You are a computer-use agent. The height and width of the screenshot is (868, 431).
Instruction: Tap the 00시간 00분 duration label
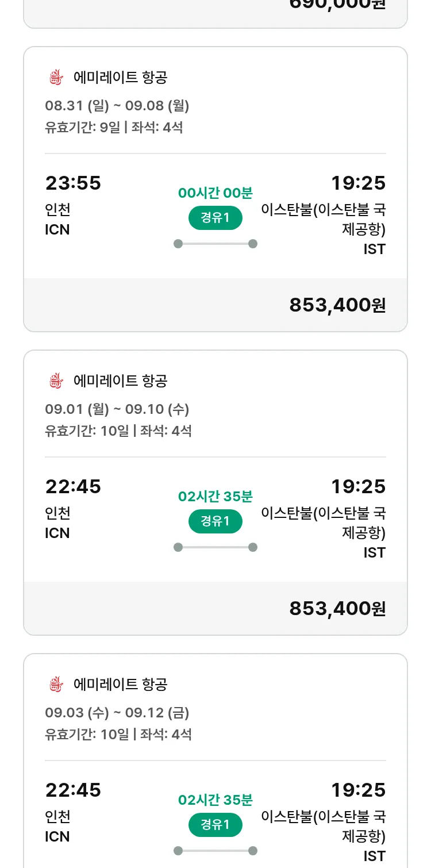[215, 193]
